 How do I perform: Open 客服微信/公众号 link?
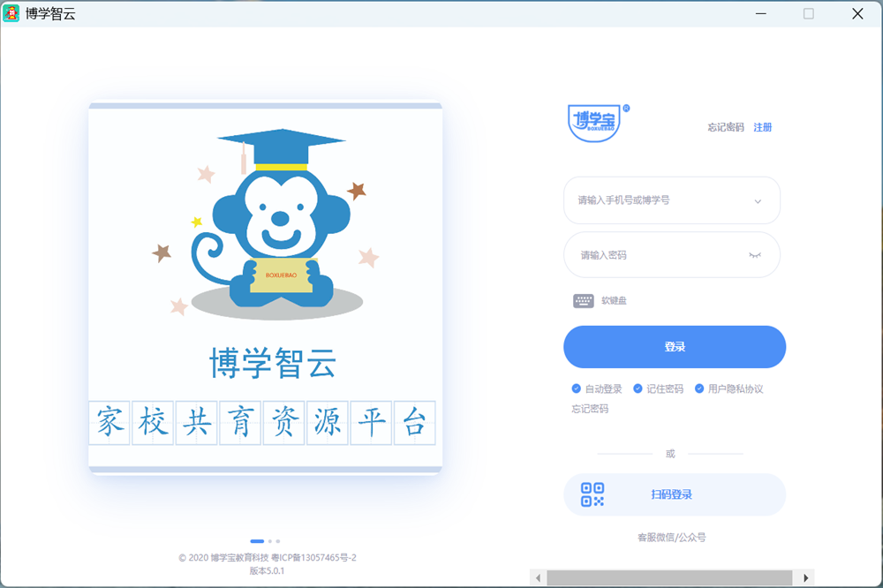[671, 538]
